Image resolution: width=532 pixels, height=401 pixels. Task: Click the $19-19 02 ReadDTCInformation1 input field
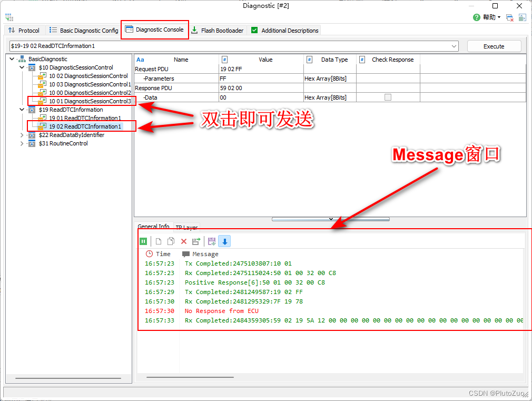click(234, 46)
